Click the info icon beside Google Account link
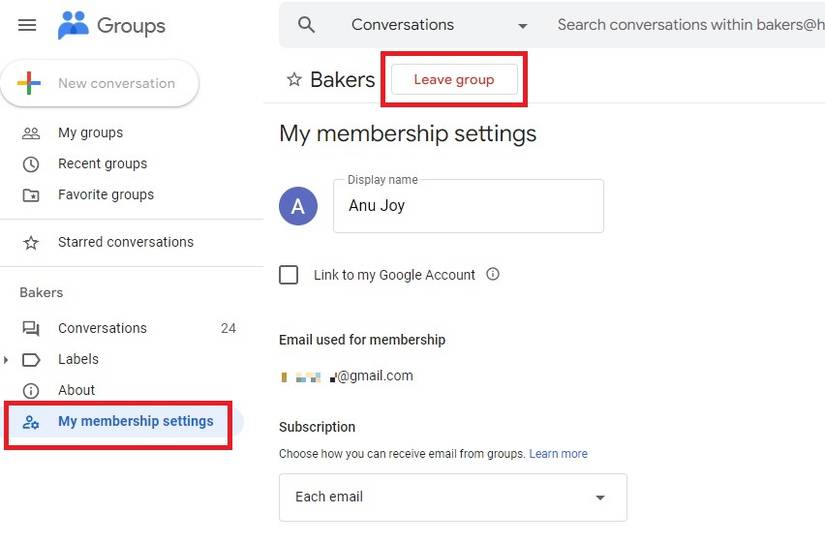 (492, 274)
